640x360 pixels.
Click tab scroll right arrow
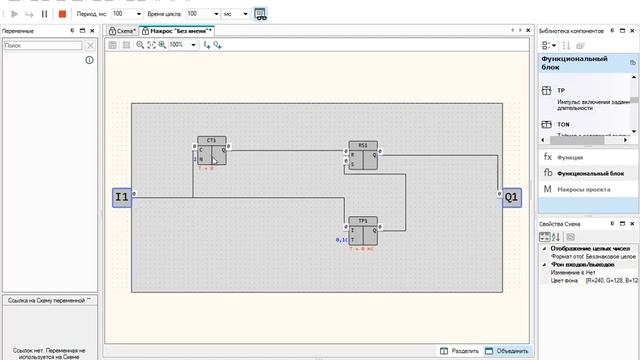tap(520, 30)
